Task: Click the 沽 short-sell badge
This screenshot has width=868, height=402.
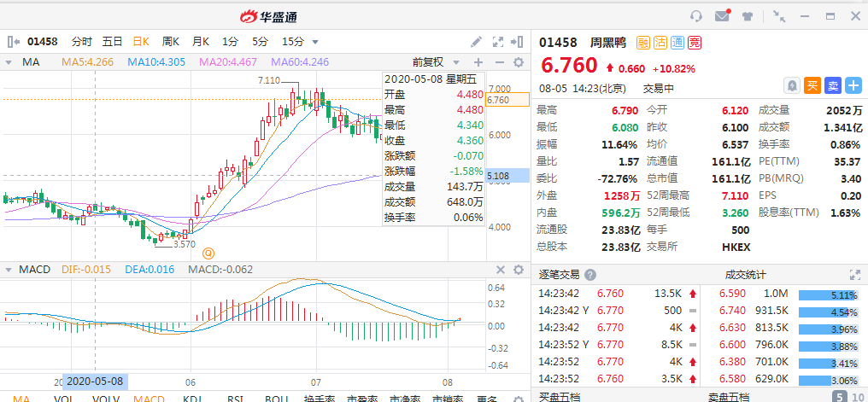Action: pos(660,43)
